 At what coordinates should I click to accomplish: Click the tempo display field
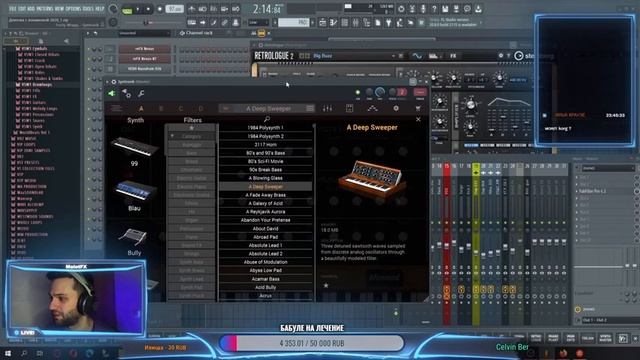coord(174,9)
